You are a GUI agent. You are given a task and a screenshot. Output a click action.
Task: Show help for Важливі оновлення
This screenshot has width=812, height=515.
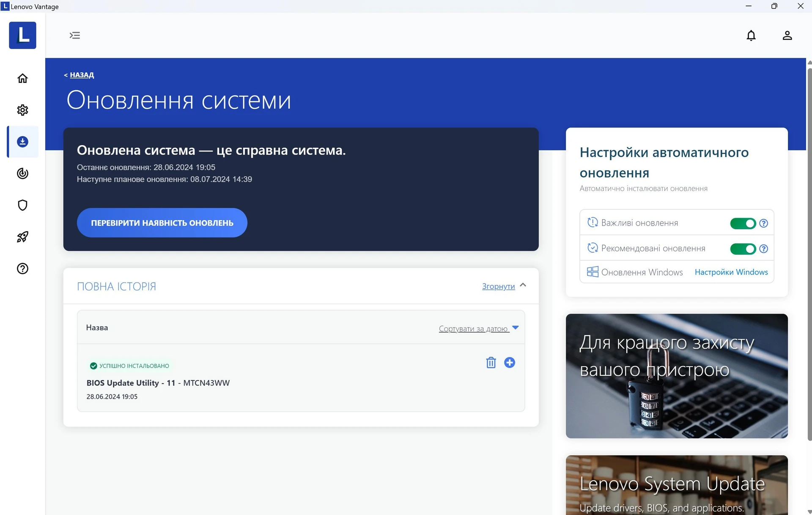pyautogui.click(x=763, y=223)
